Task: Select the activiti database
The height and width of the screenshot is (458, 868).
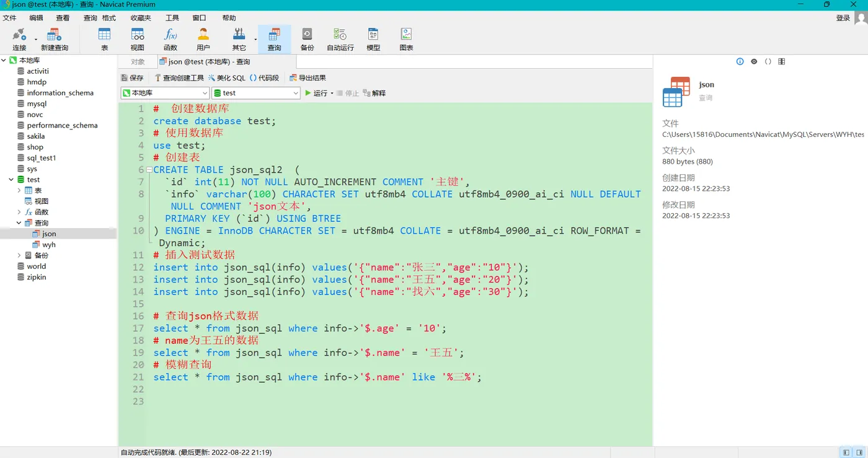Action: point(38,71)
